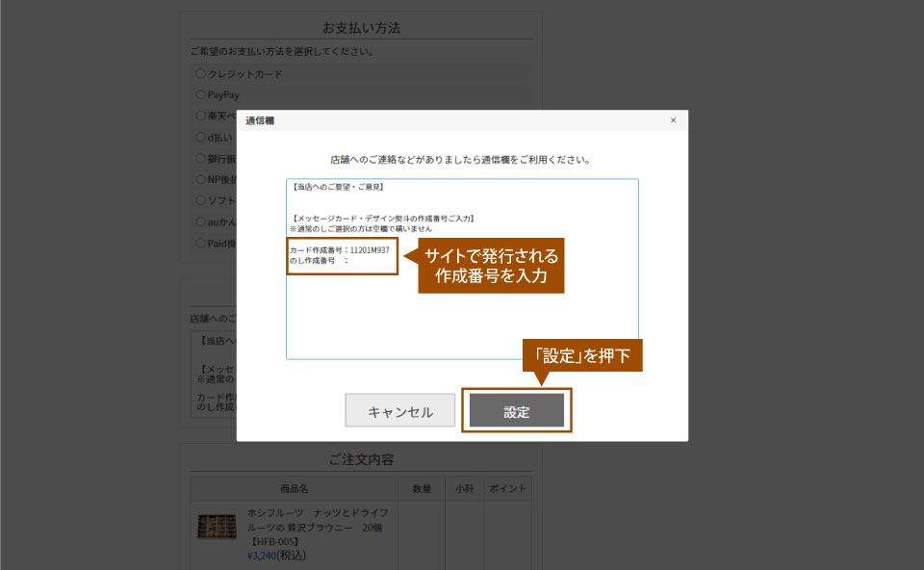
Task: Select the PayPay payment option
Action: (200, 94)
